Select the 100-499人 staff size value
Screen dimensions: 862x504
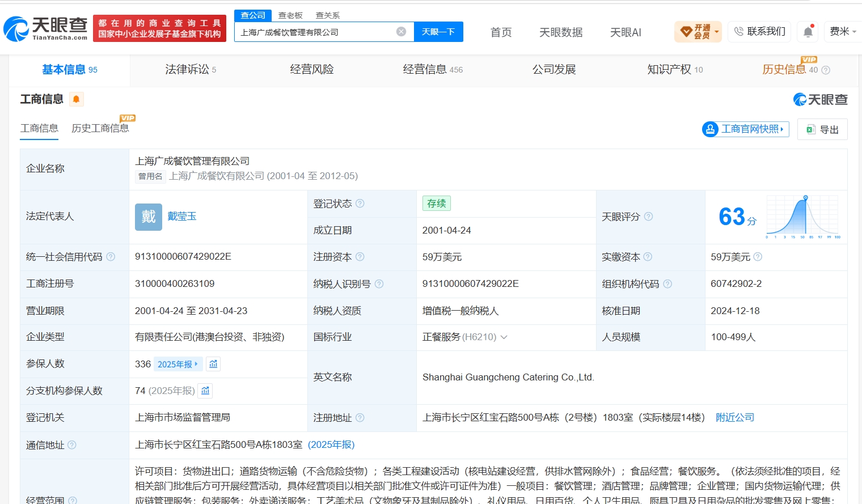(x=733, y=337)
